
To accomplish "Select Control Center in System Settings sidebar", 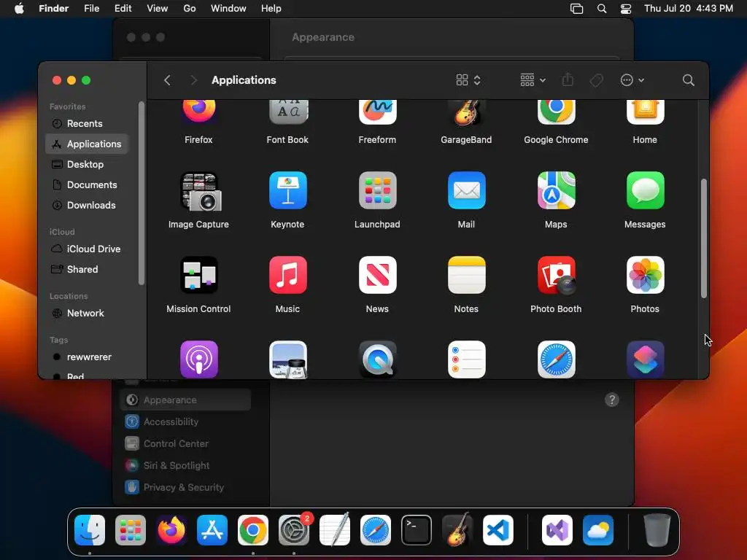I will point(185,444).
